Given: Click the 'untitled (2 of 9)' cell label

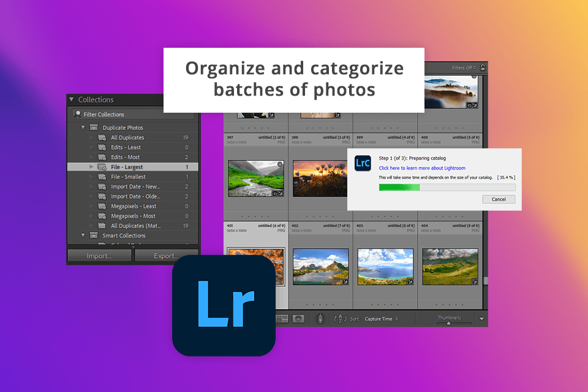Looking at the screenshot, I should click(x=271, y=137).
